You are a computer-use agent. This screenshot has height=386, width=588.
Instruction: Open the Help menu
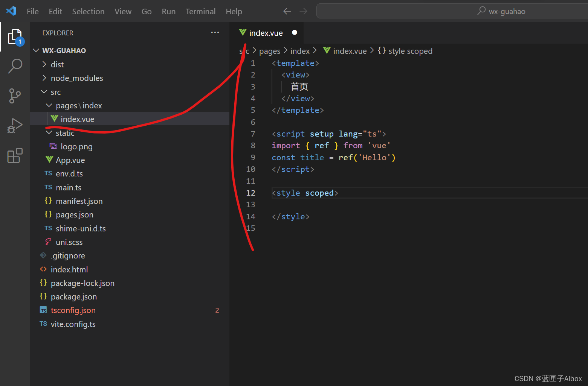(x=234, y=11)
